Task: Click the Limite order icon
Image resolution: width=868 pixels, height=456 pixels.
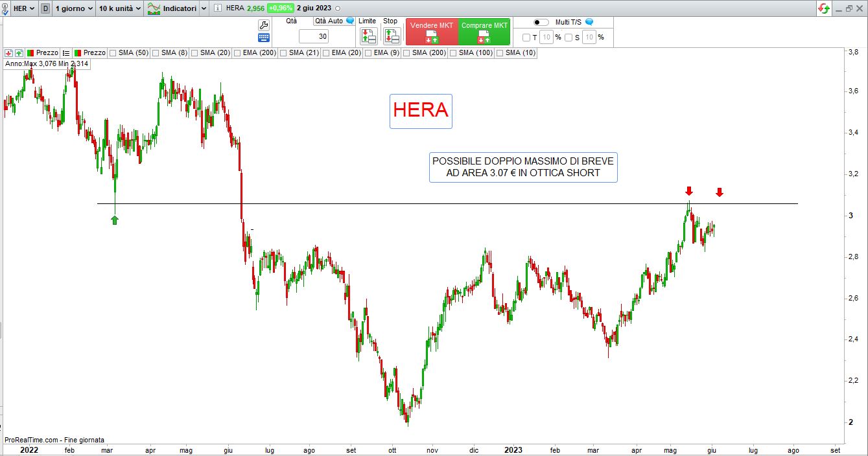Action: click(x=368, y=36)
